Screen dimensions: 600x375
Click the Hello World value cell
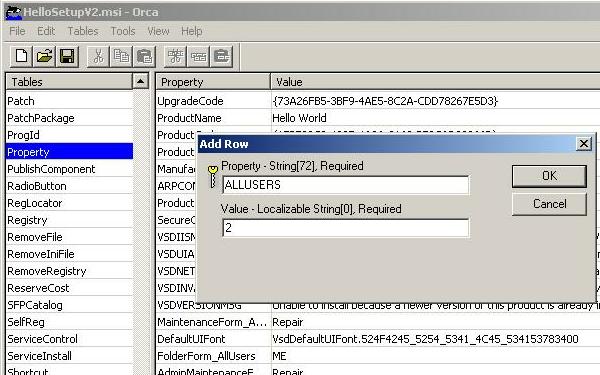click(435, 118)
